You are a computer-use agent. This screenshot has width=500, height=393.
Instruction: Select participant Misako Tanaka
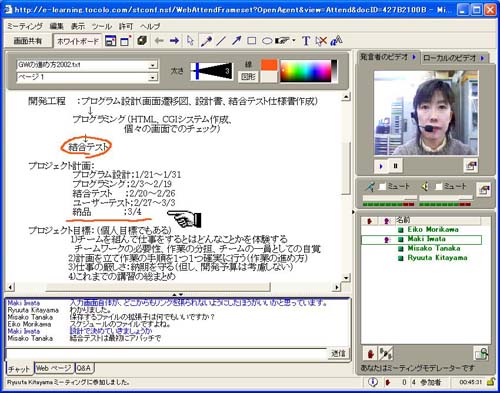click(434, 248)
